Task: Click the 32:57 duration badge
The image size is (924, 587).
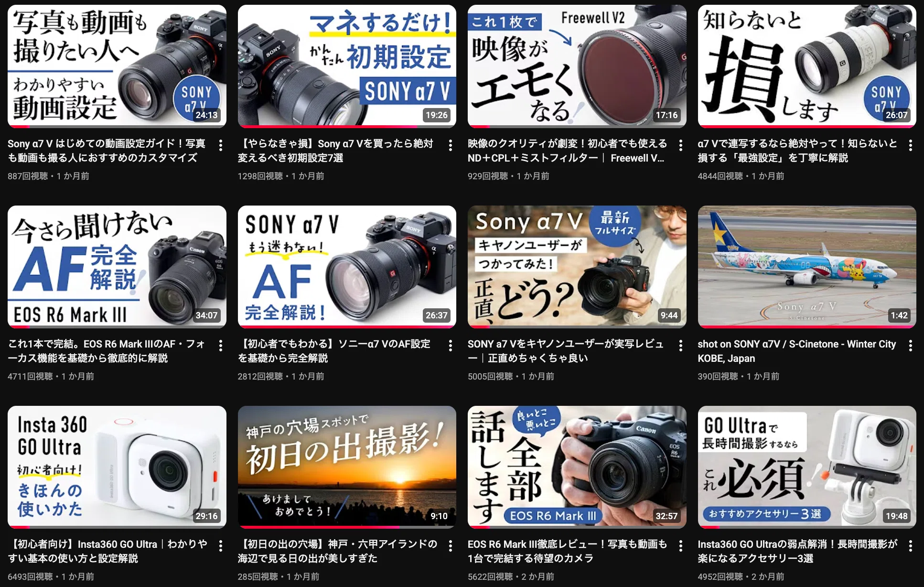Action: [666, 516]
